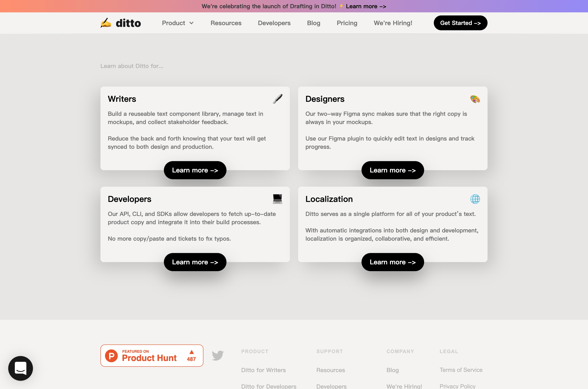Screen dimensions: 588x389
Task: Open the Resources nav item
Action: 226,23
